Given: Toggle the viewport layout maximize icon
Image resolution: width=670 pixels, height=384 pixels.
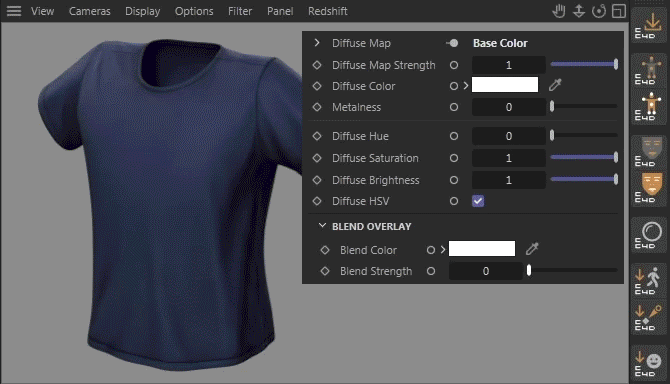Looking at the screenshot, I should point(619,11).
